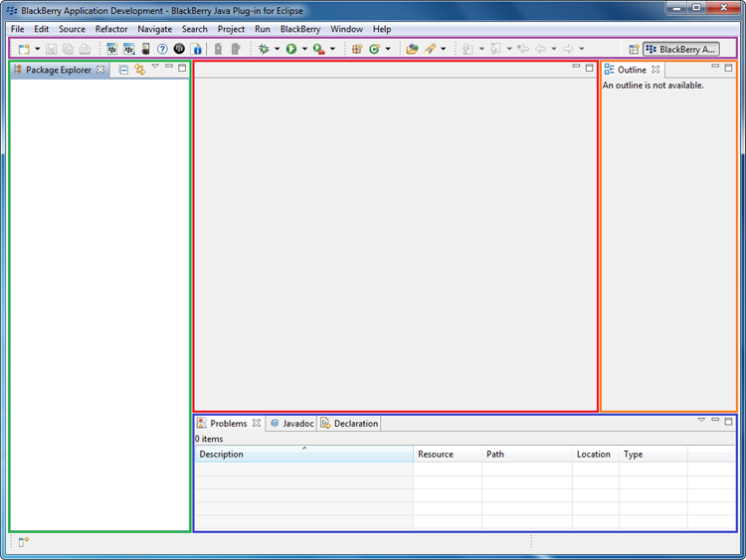Open the Run button dropdown arrow
746x560 pixels.
tap(304, 49)
